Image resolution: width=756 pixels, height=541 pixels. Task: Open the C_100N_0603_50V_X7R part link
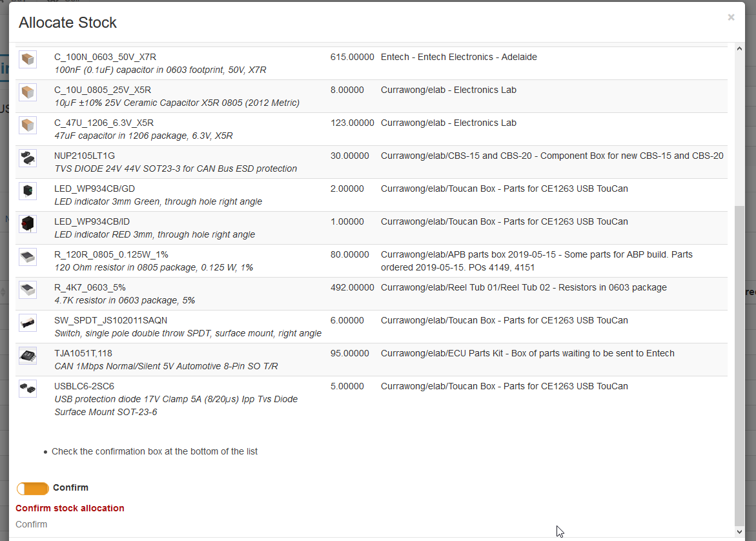pos(105,56)
